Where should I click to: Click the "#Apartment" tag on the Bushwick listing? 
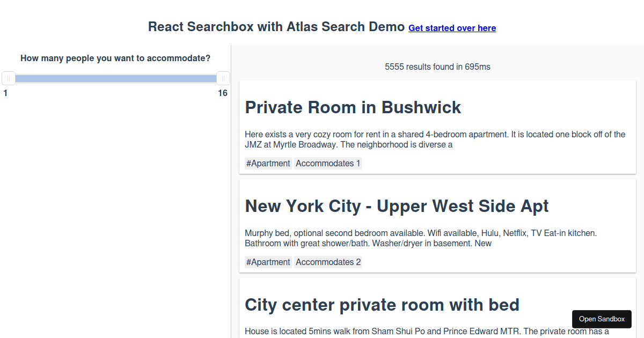coord(268,163)
